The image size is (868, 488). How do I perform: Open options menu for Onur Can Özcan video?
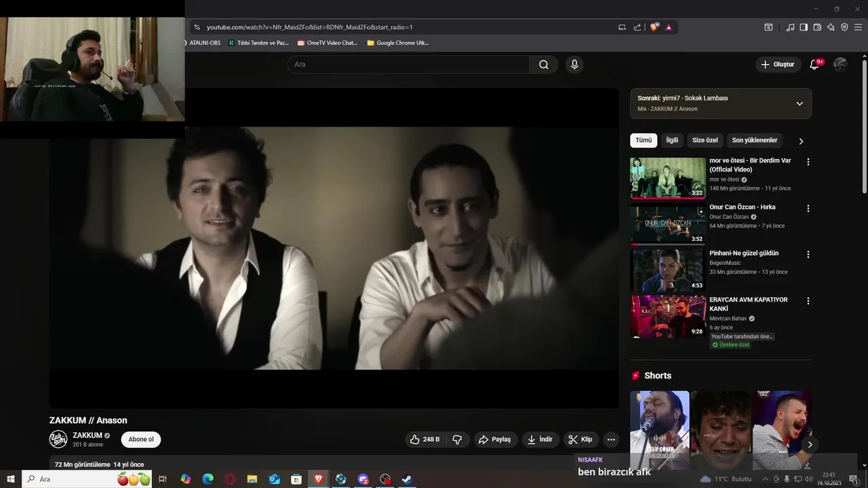coord(808,208)
